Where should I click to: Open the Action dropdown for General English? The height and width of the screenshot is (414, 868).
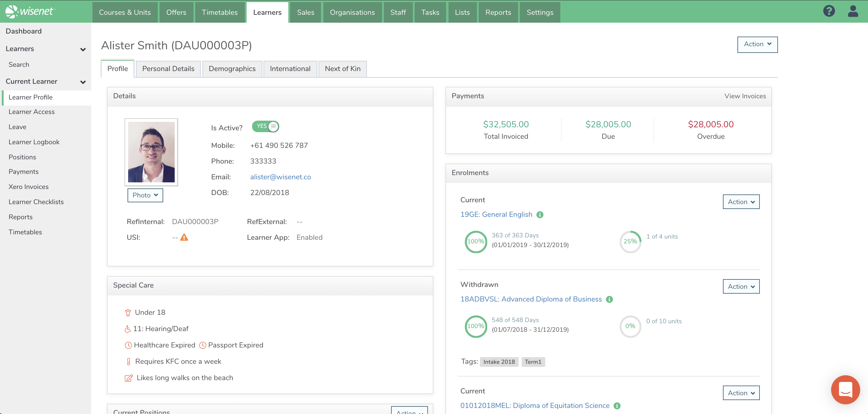pos(741,202)
